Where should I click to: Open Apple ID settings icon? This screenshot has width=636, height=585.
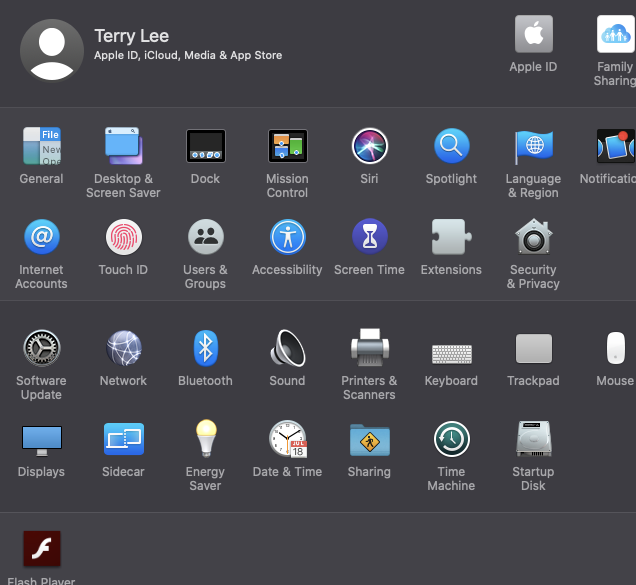(x=533, y=34)
